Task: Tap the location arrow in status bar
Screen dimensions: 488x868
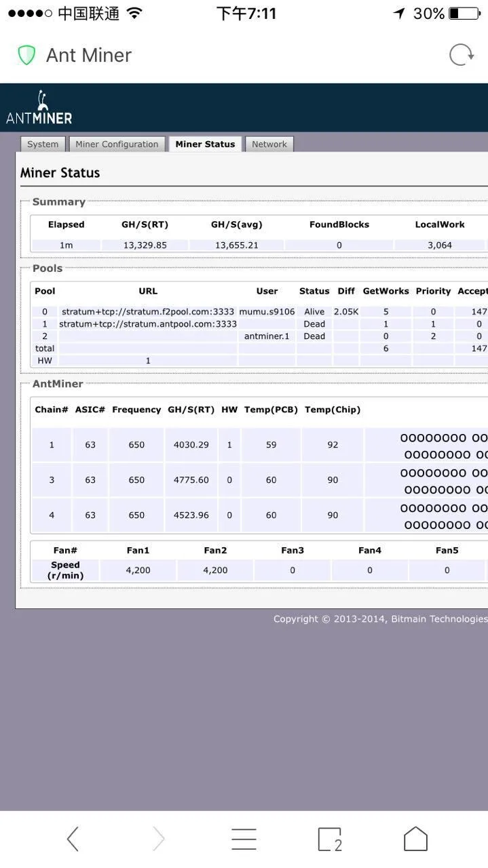Action: [x=399, y=14]
